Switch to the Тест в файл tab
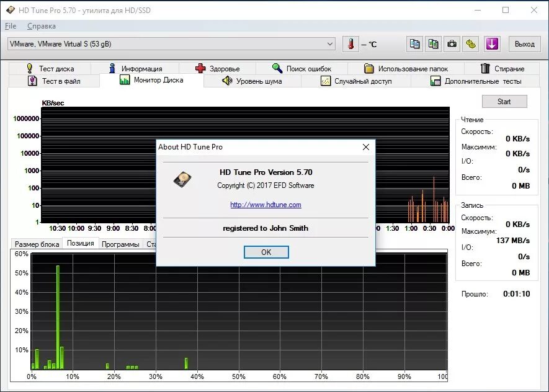This screenshot has width=549, height=392. click(54, 81)
